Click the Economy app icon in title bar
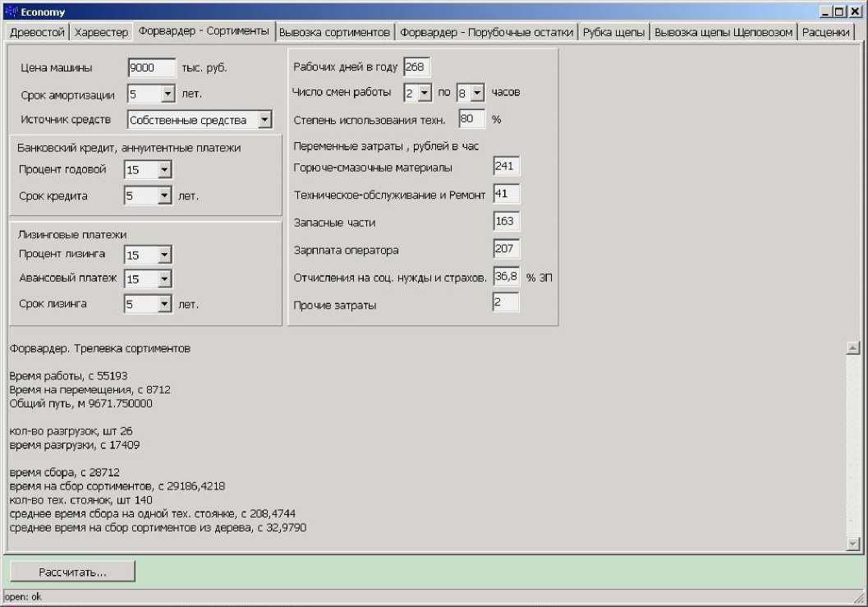The image size is (868, 607). (11, 12)
